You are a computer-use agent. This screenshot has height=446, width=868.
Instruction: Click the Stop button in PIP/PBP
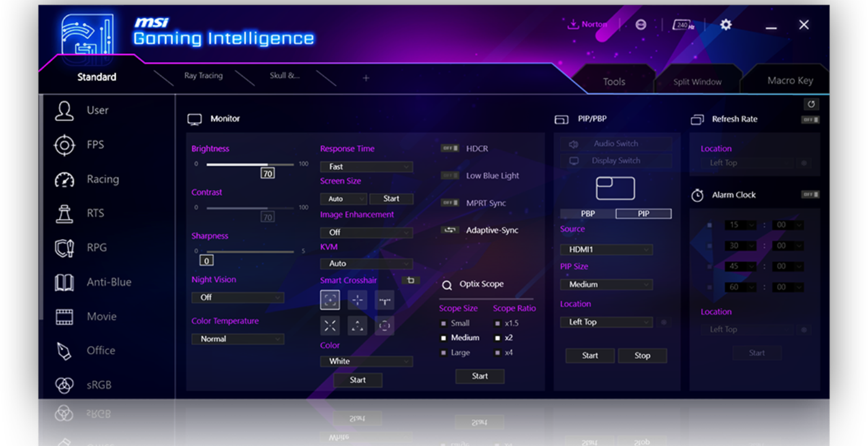pyautogui.click(x=642, y=356)
